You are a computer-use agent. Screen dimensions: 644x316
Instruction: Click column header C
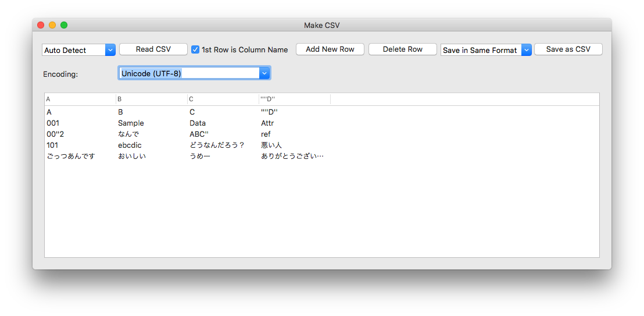coord(223,99)
